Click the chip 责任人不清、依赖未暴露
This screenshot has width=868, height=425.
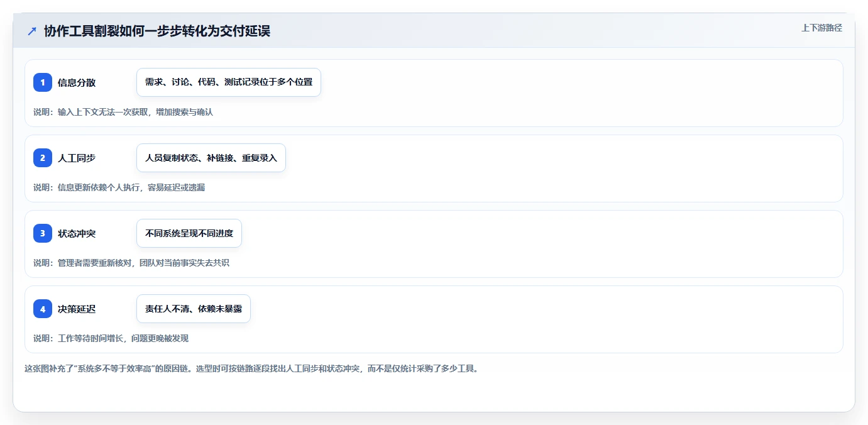coord(194,309)
